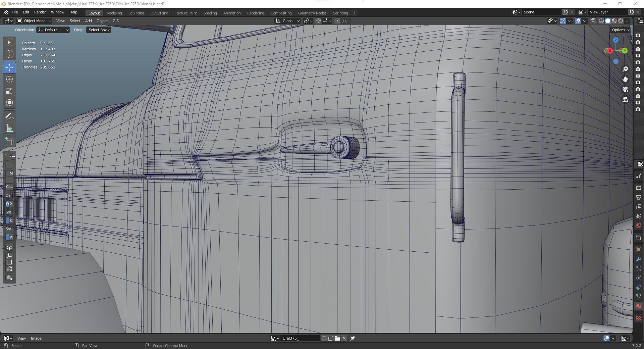Click the Z axis on navigation gizmo
Screen dimensions: 644x349
point(616,40)
